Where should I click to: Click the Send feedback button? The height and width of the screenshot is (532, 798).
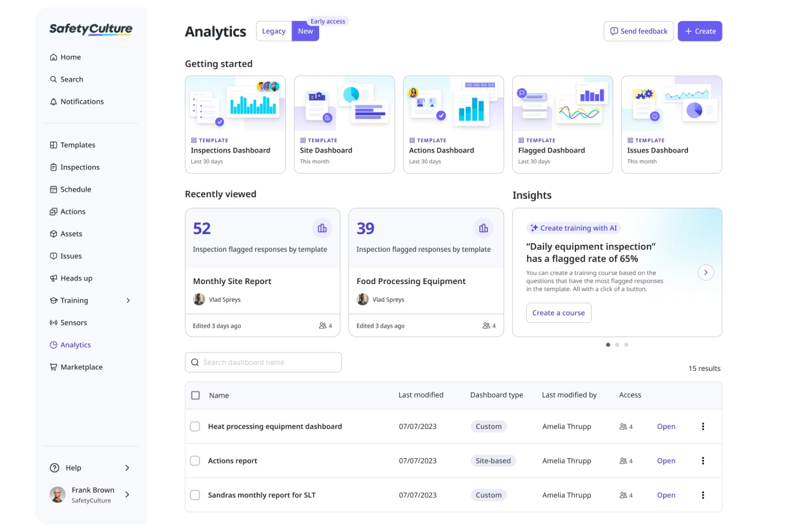638,31
